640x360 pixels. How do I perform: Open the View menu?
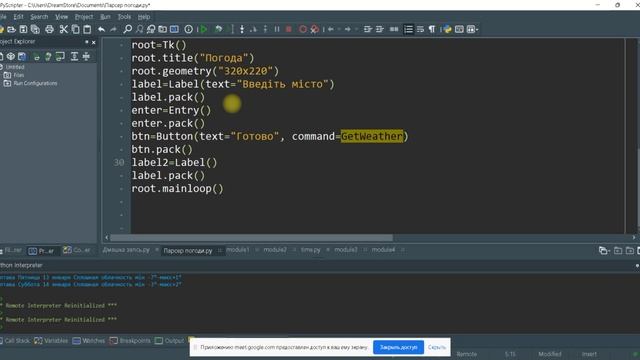[x=62, y=17]
